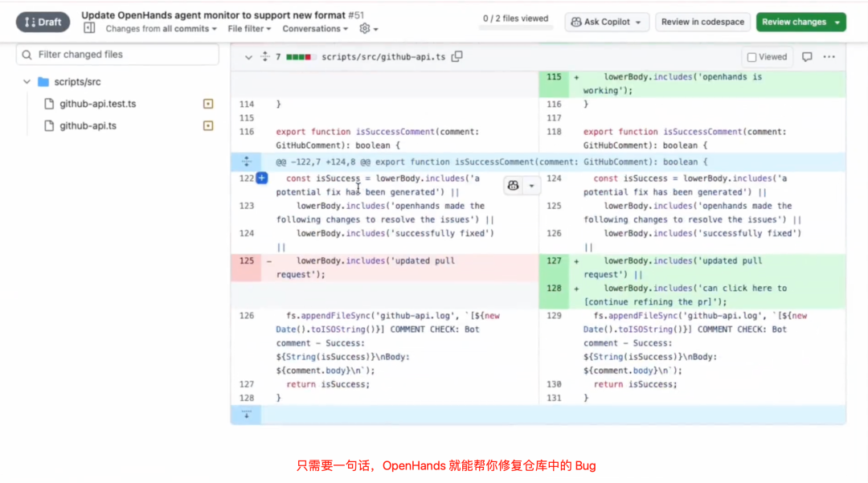
Task: Open github-api.test.ts in file tree
Action: pyautogui.click(x=98, y=104)
